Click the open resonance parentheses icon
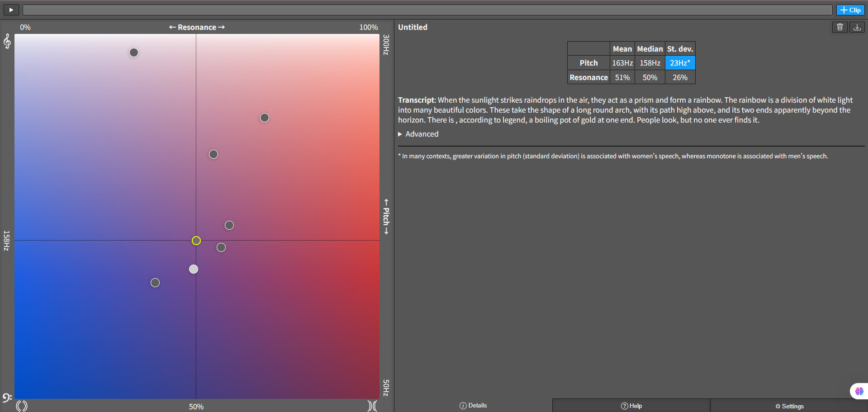 pyautogui.click(x=22, y=406)
